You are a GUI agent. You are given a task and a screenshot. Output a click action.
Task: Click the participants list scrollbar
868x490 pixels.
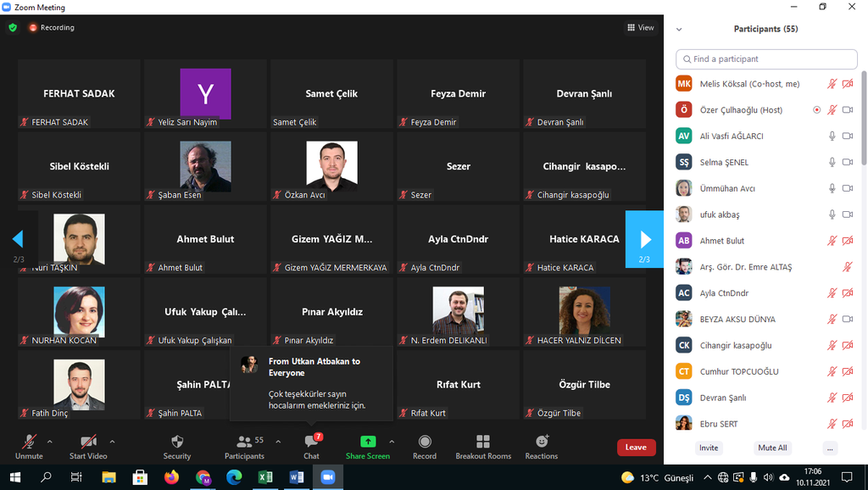click(x=864, y=118)
